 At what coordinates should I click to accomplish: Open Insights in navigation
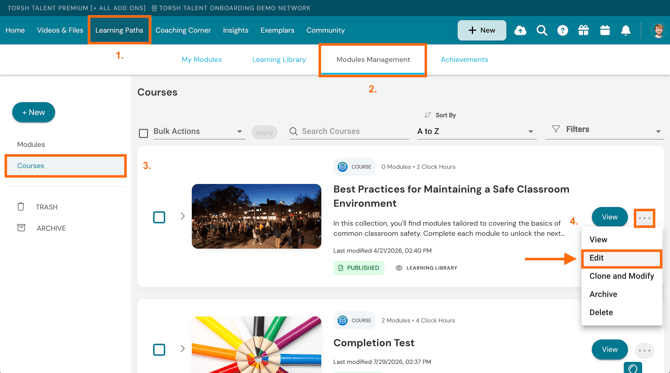click(235, 30)
